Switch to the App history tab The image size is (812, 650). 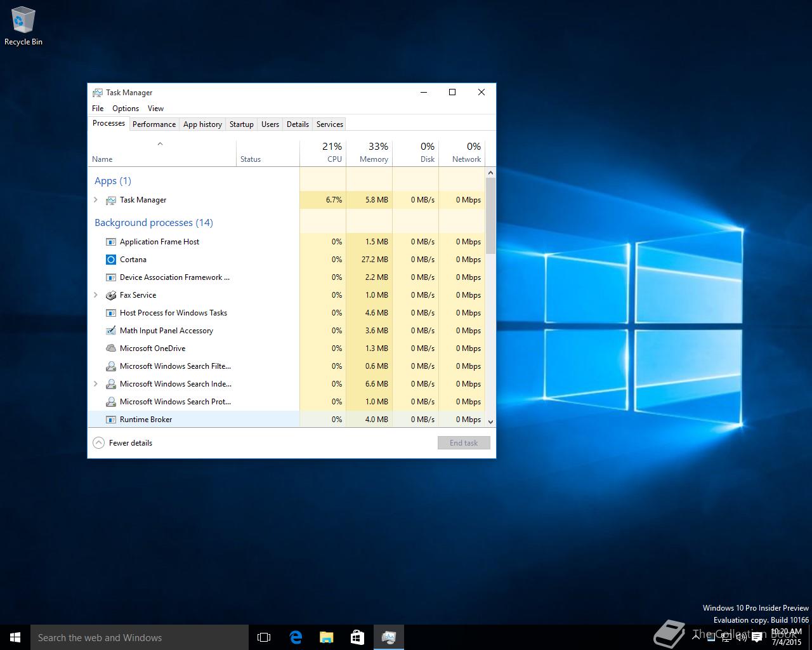click(x=202, y=124)
